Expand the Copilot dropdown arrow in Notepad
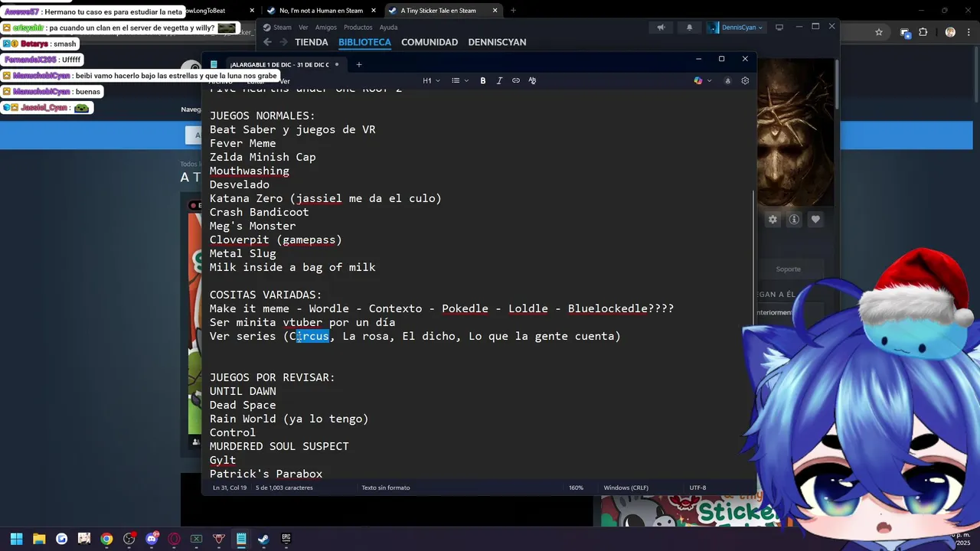980x551 pixels. point(710,80)
